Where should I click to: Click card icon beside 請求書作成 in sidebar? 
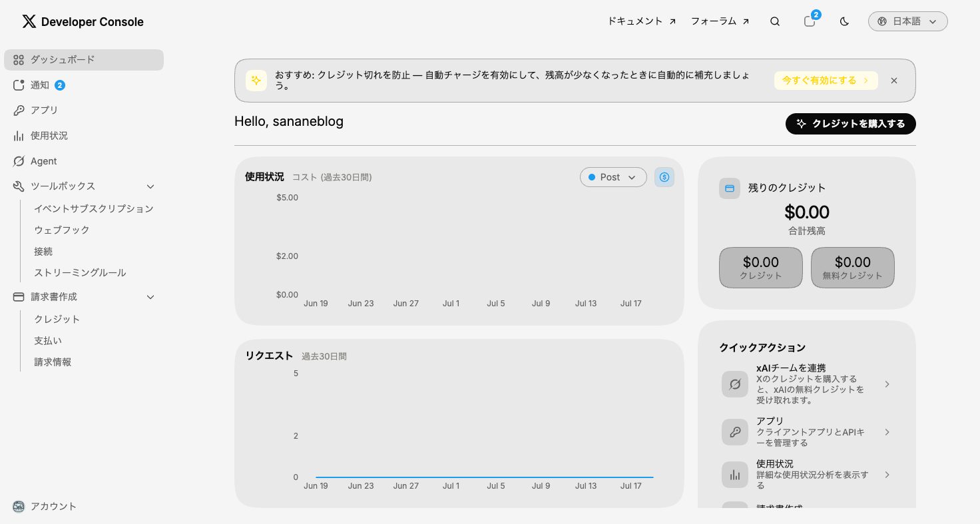[19, 297]
